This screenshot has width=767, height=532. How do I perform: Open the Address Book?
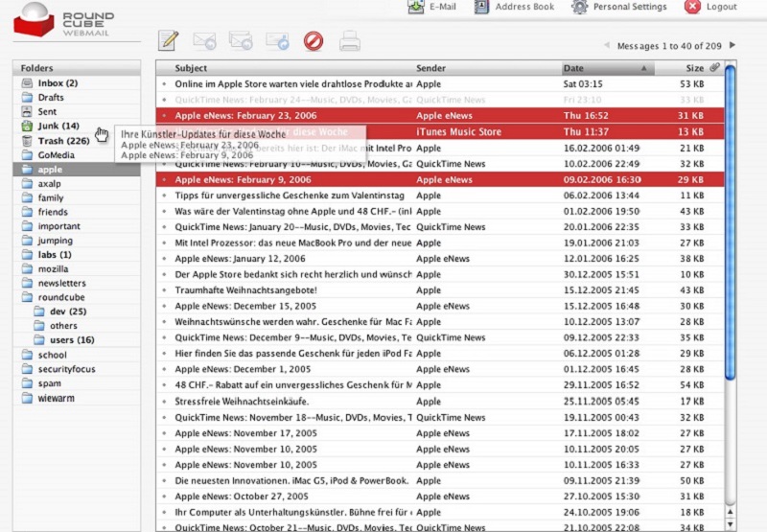(x=523, y=7)
